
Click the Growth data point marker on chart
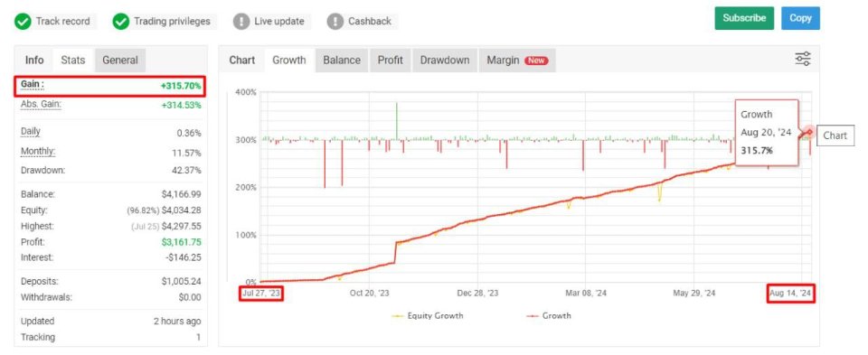click(809, 132)
